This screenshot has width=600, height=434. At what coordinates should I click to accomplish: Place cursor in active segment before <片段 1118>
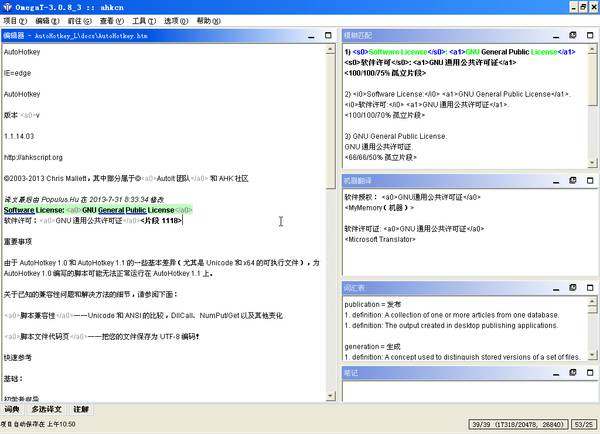[140, 221]
